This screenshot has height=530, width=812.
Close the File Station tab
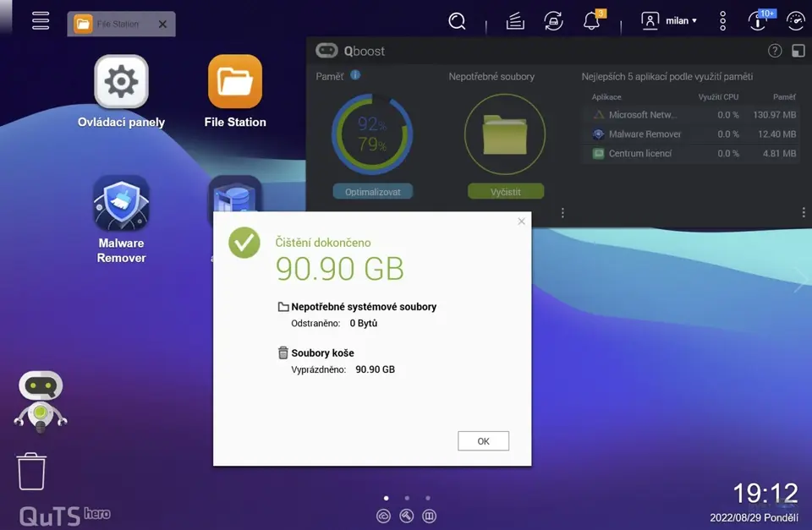(x=162, y=24)
